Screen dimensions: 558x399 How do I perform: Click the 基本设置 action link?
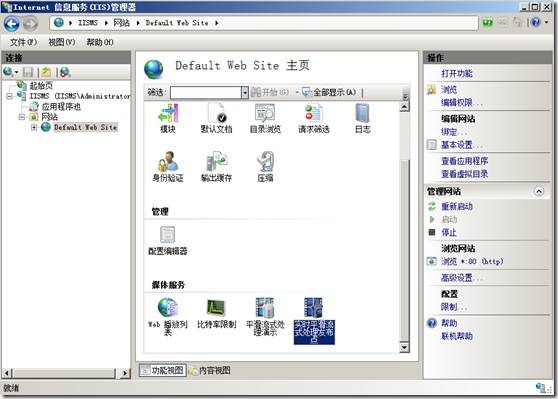pyautogui.click(x=462, y=145)
